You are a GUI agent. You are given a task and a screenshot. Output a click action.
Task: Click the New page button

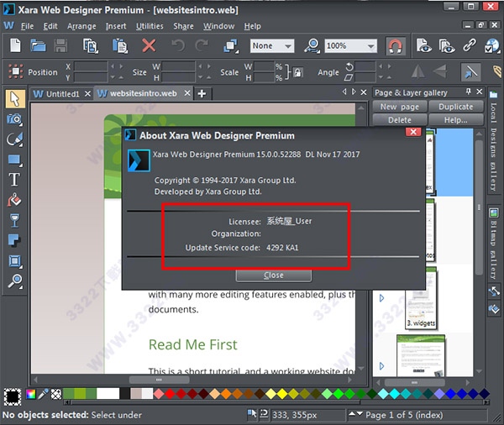(400, 107)
